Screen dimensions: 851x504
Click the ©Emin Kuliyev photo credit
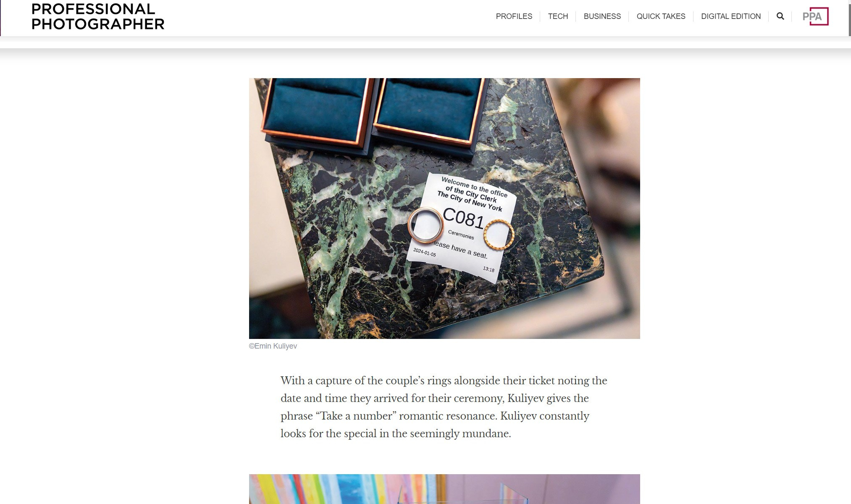pyautogui.click(x=273, y=346)
